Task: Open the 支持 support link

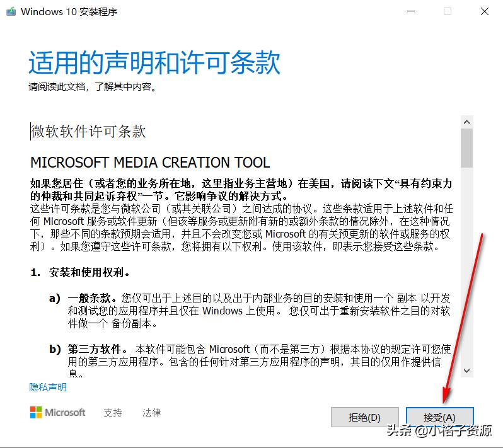Action: coord(113,413)
